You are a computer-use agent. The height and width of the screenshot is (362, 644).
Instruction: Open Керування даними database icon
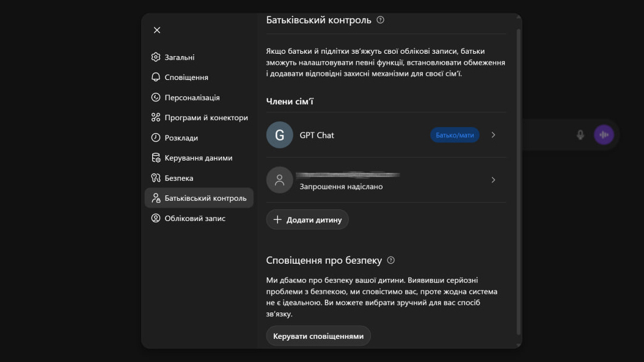tap(155, 157)
